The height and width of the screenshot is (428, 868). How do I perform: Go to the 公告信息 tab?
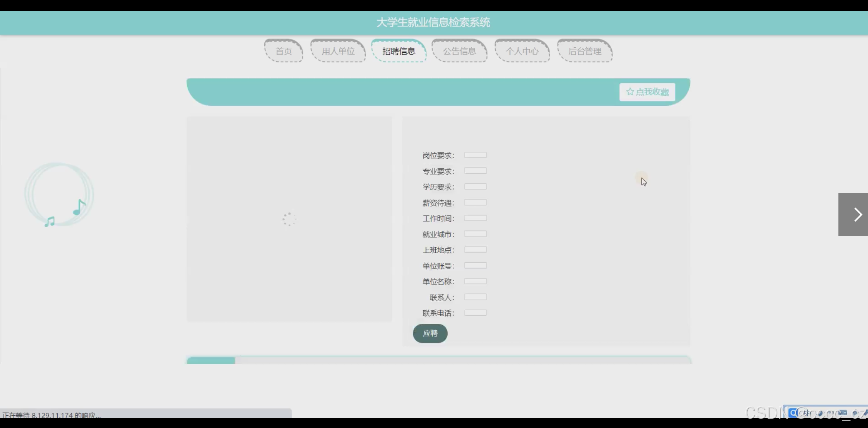(x=460, y=51)
